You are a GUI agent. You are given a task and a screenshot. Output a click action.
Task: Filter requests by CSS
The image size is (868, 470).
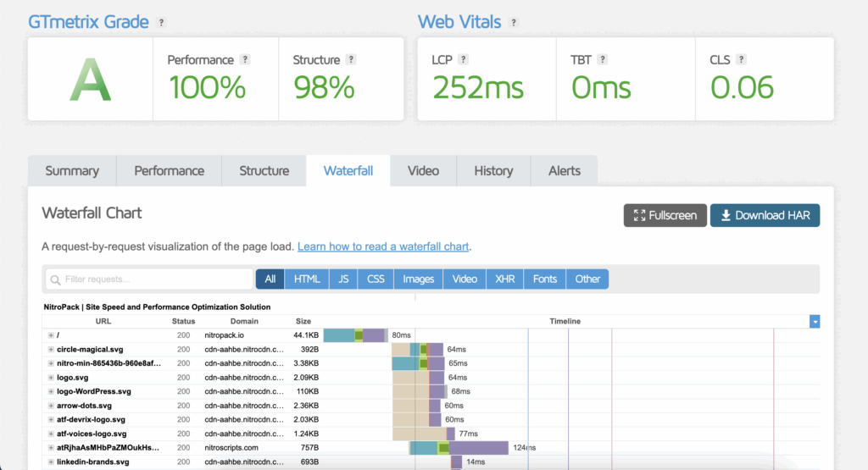coord(376,279)
